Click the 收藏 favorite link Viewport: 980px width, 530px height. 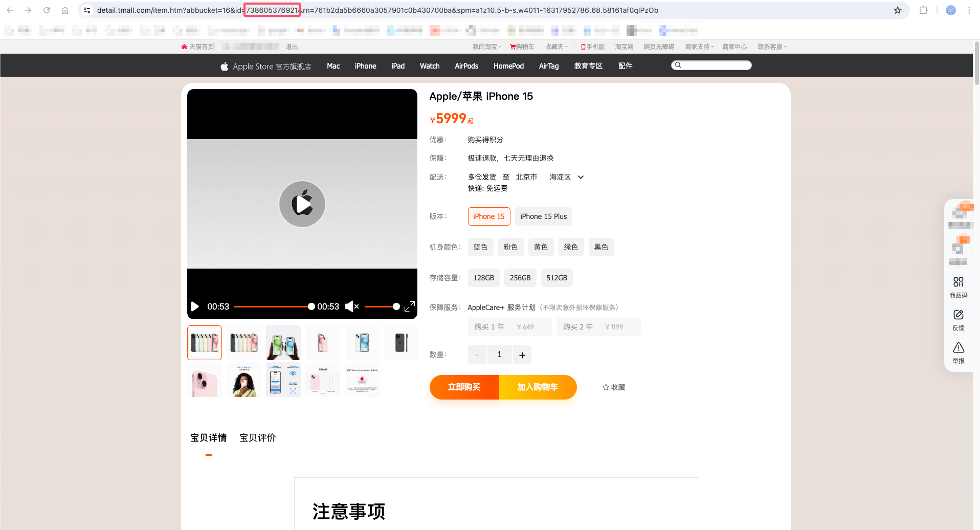pos(614,387)
